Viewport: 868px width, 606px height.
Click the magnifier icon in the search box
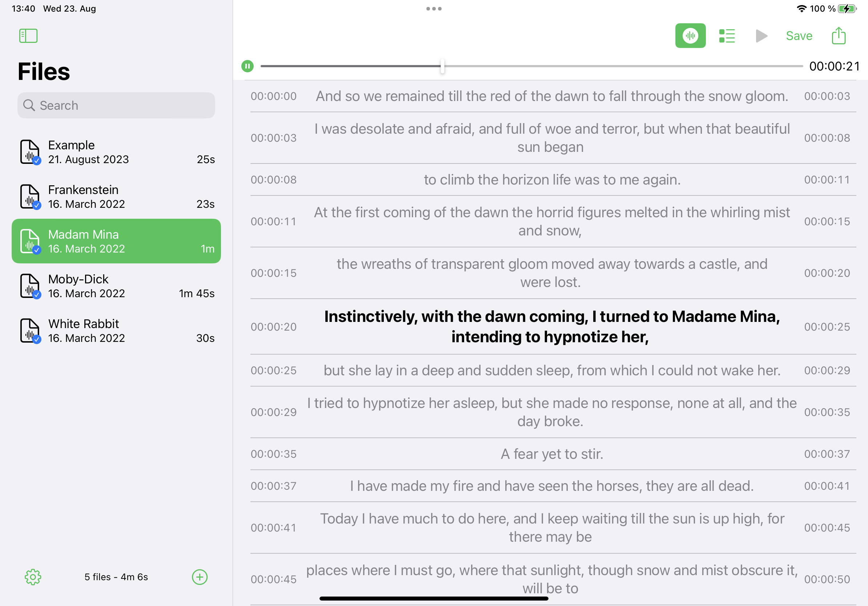pos(29,105)
